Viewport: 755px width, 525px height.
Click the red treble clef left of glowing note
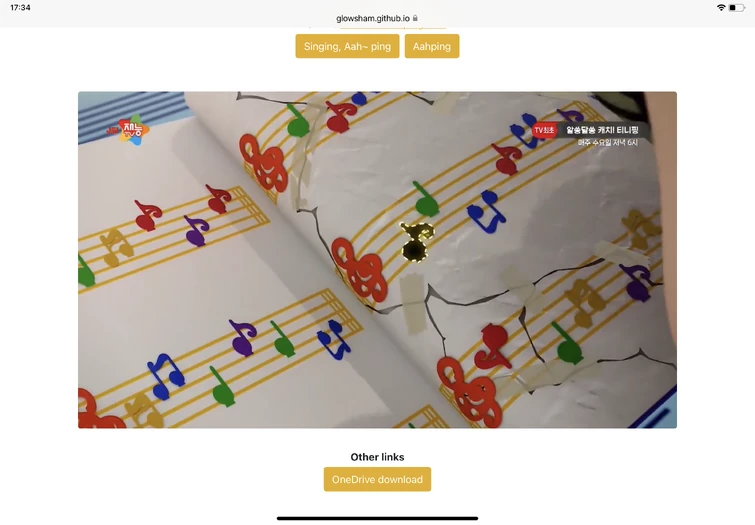[362, 270]
